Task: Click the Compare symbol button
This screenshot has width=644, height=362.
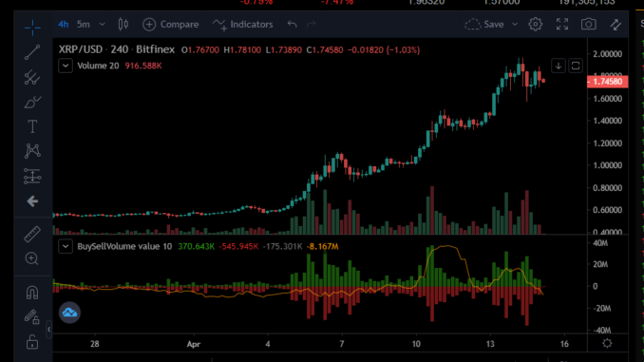Action: 170,25
